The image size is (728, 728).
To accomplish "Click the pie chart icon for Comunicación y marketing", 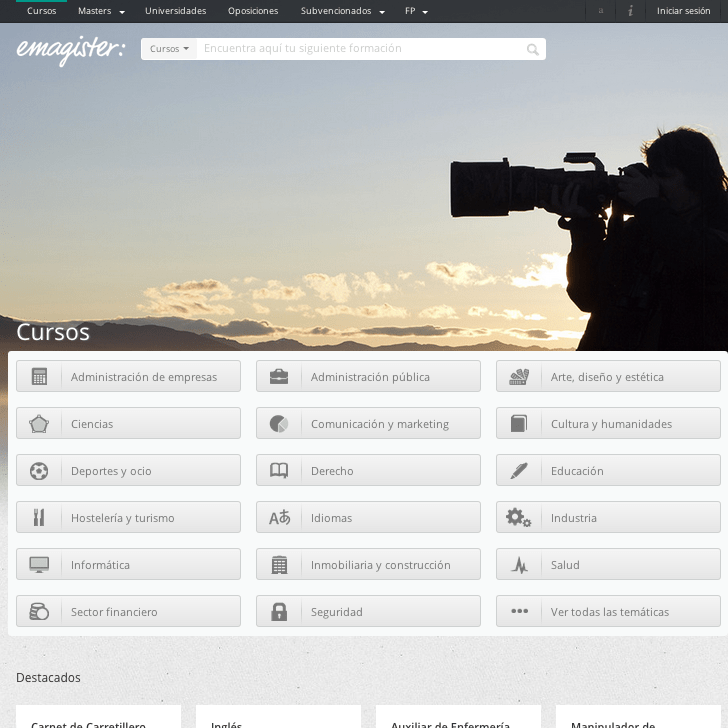I will (x=279, y=424).
